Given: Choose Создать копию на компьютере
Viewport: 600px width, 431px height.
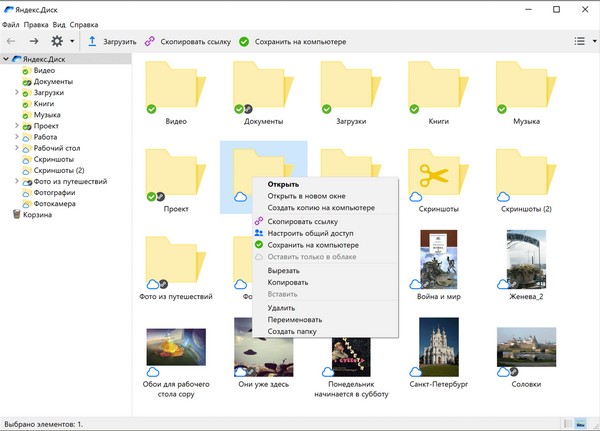Looking at the screenshot, I should (325, 208).
